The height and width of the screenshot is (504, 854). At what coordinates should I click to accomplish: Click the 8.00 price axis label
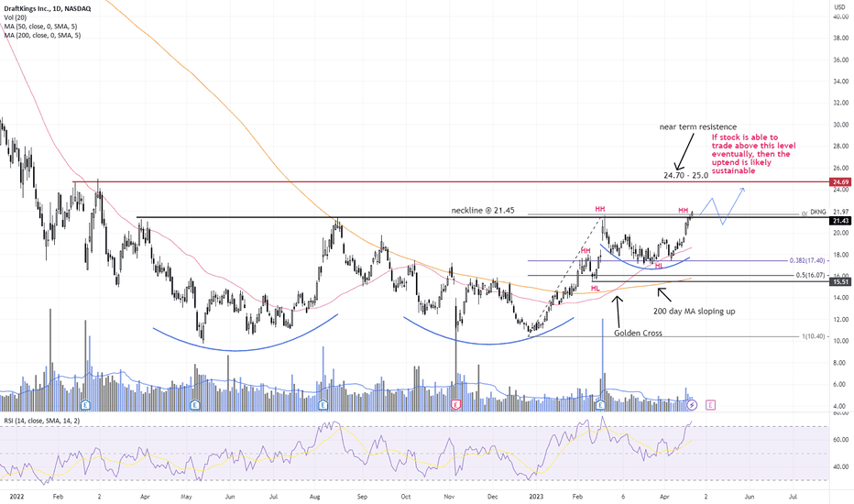pos(841,363)
